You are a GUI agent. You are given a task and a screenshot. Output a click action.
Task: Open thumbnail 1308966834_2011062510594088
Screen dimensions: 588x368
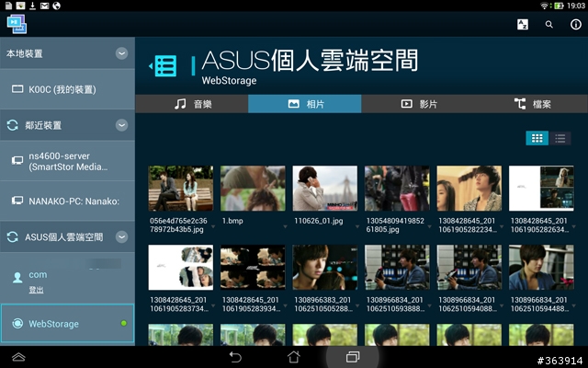[x=469, y=268]
